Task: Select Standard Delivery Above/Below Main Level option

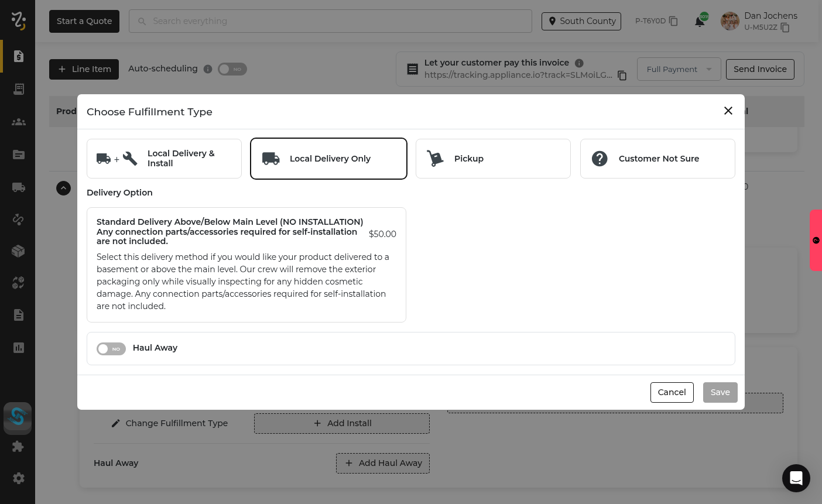Action: 246,265
